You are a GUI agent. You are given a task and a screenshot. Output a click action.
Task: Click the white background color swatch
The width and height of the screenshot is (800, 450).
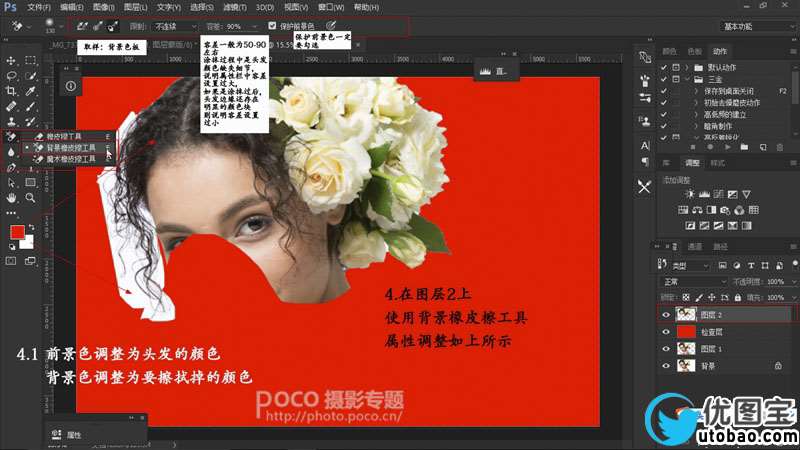pyautogui.click(x=28, y=243)
